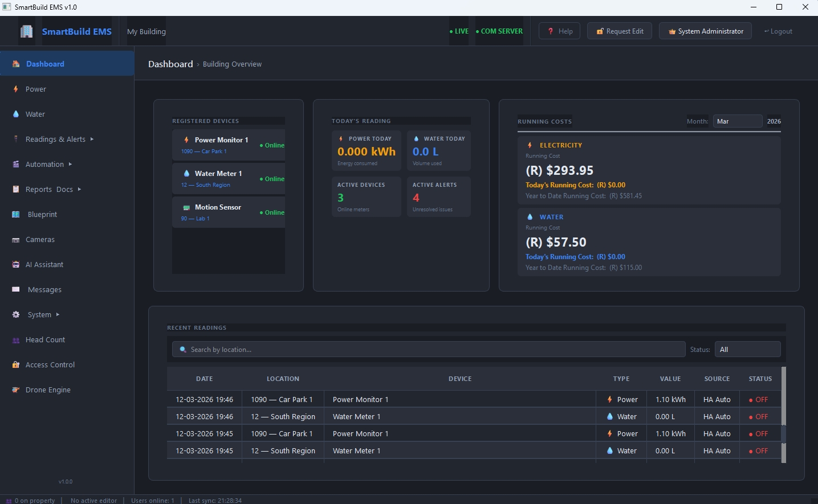818x504 pixels.
Task: Click the Motion Sensor device icon
Action: pos(186,207)
